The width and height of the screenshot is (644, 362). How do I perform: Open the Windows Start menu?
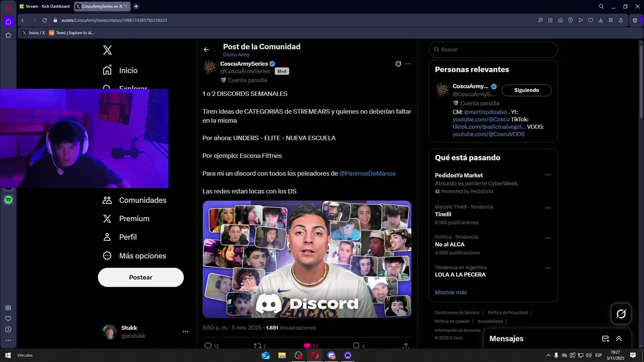pyautogui.click(x=8, y=355)
